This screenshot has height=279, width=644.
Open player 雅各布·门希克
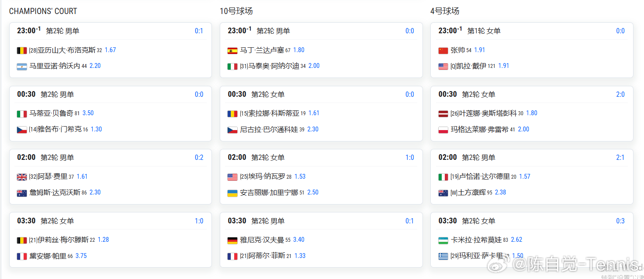(x=56, y=129)
